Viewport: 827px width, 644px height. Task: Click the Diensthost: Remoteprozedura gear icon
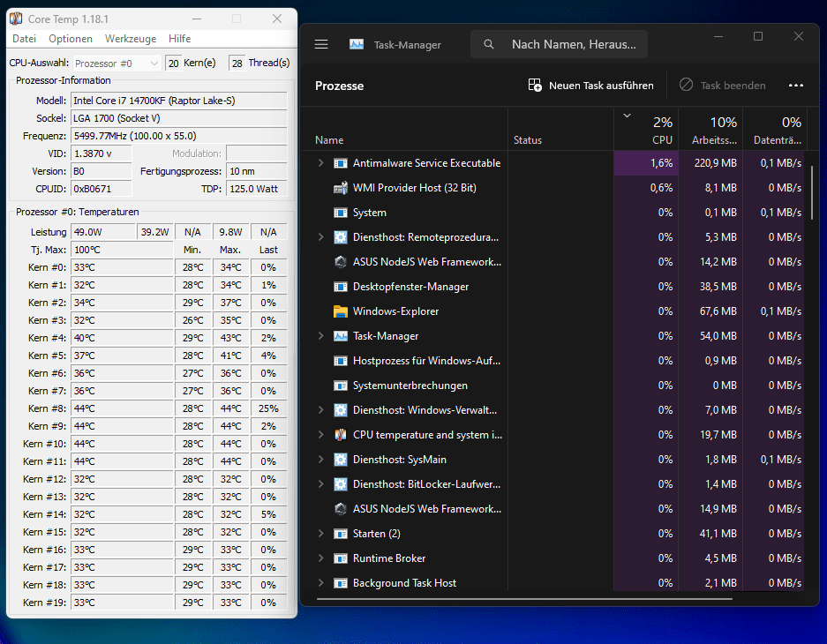click(341, 237)
